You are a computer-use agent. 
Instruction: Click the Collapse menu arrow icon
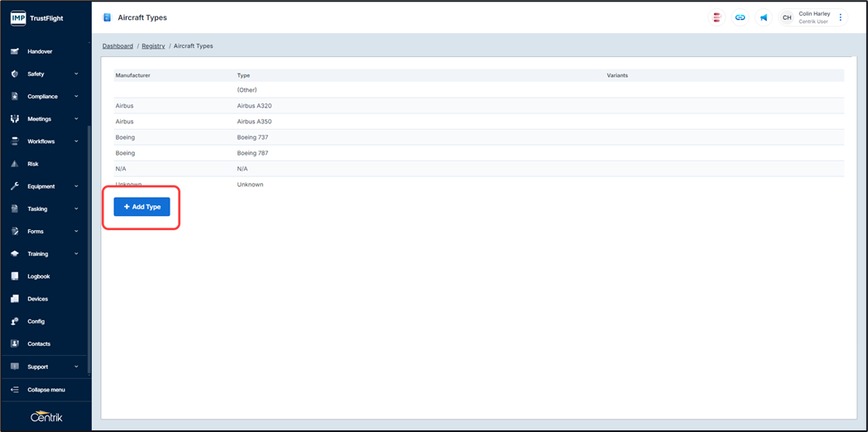pos(15,390)
